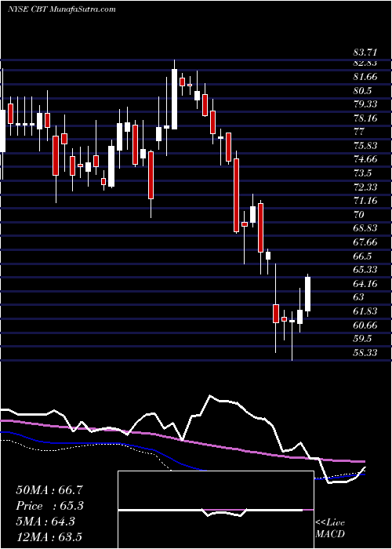392x549 pixels.
Task: Click the 83.71 price axis label
Action: pyautogui.click(x=365, y=53)
